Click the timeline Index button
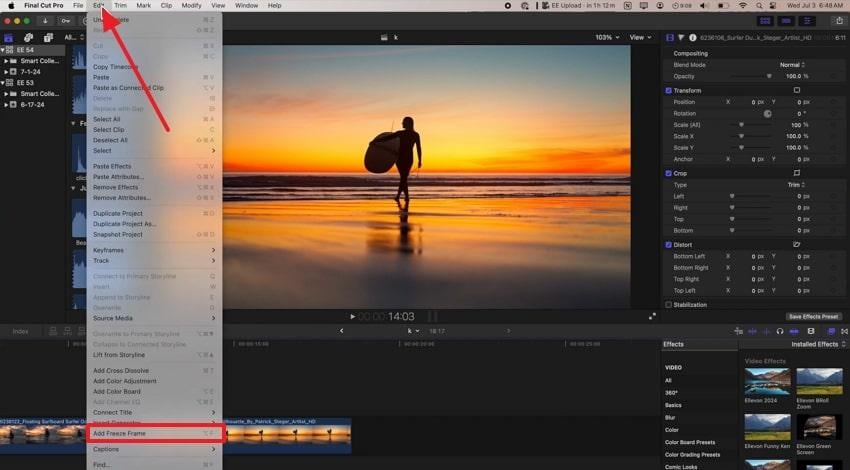 pos(20,331)
